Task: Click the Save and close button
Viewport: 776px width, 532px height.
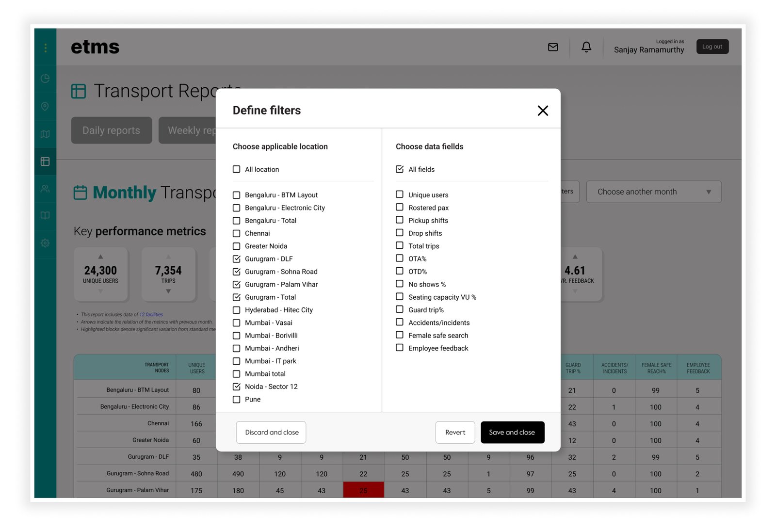Action: [x=512, y=432]
